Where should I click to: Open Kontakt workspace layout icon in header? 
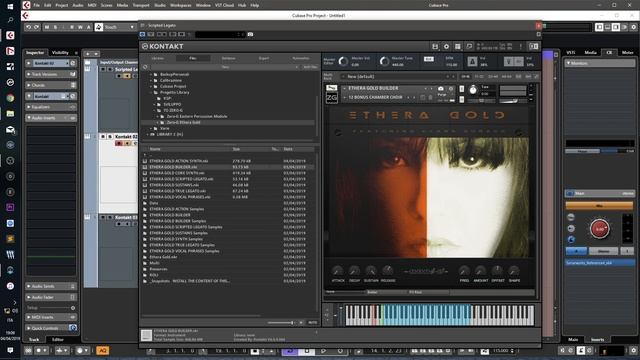click(x=458, y=47)
